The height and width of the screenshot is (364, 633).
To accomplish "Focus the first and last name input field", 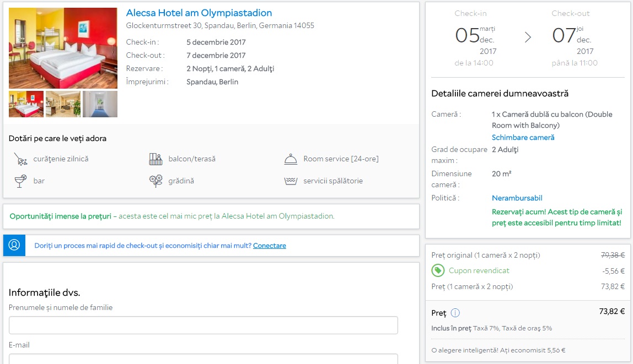I will (203, 325).
